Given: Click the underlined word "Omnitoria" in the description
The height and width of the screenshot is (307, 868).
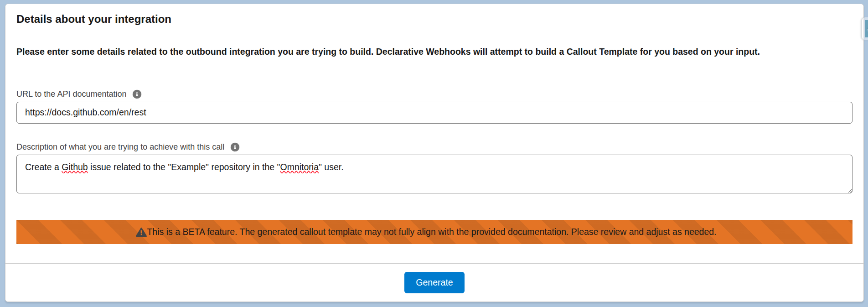Looking at the screenshot, I should (299, 167).
